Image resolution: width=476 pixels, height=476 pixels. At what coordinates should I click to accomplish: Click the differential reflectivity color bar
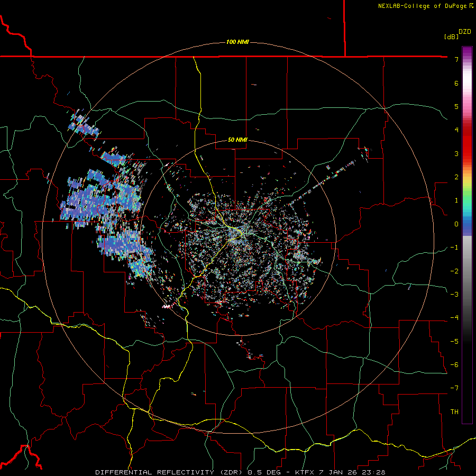[x=467, y=235]
